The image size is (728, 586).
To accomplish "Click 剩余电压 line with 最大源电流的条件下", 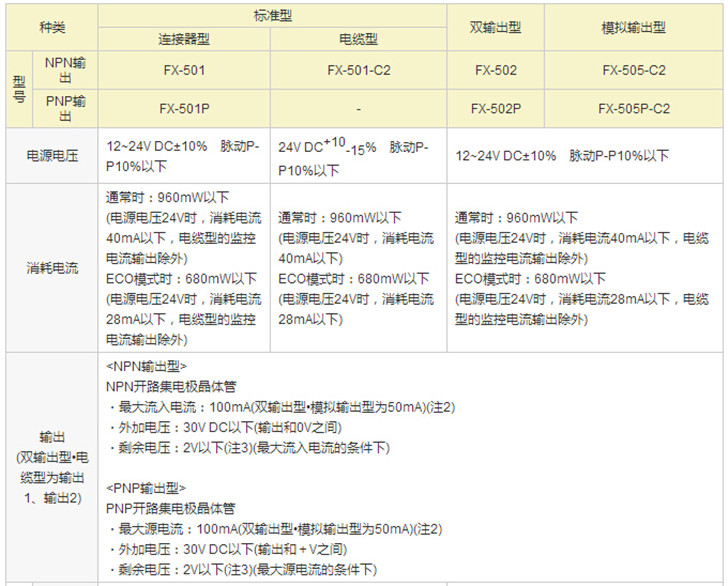I will point(243,570).
